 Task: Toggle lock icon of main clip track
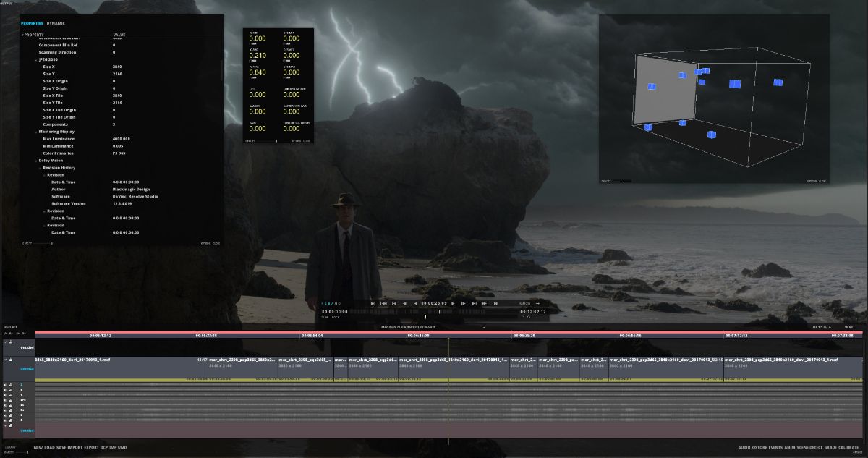[11, 360]
